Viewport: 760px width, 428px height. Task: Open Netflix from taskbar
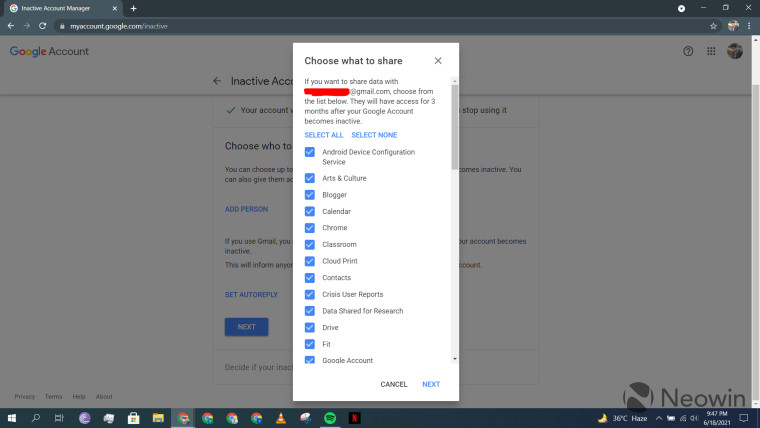[x=354, y=418]
